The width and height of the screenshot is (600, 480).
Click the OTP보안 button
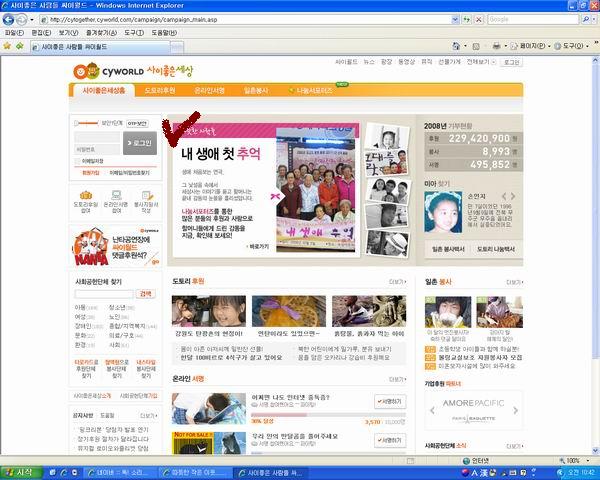(x=137, y=123)
